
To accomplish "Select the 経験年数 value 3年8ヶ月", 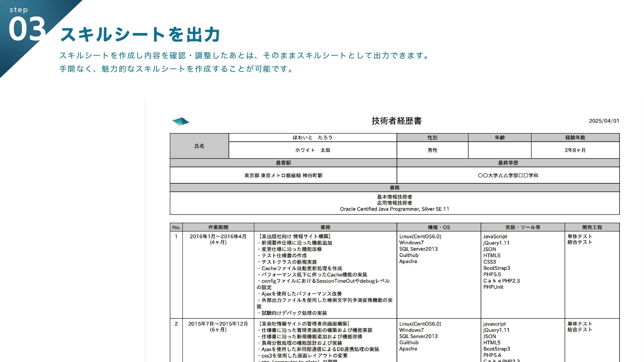I will tap(575, 150).
